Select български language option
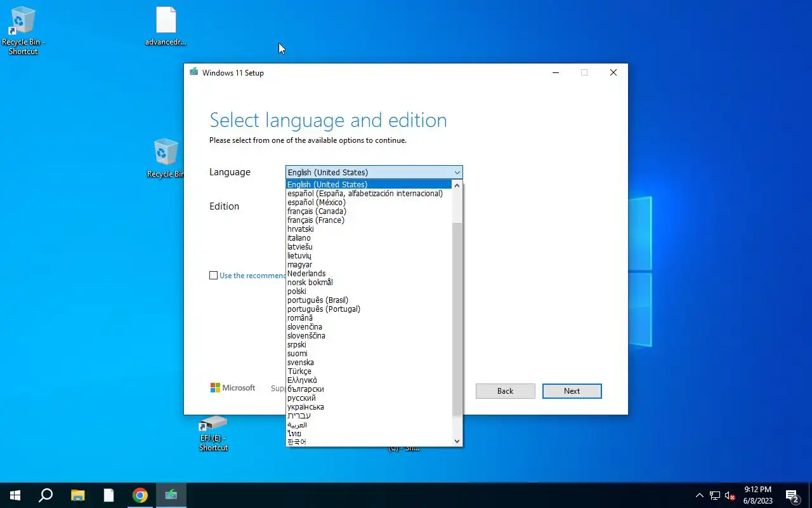 point(369,389)
